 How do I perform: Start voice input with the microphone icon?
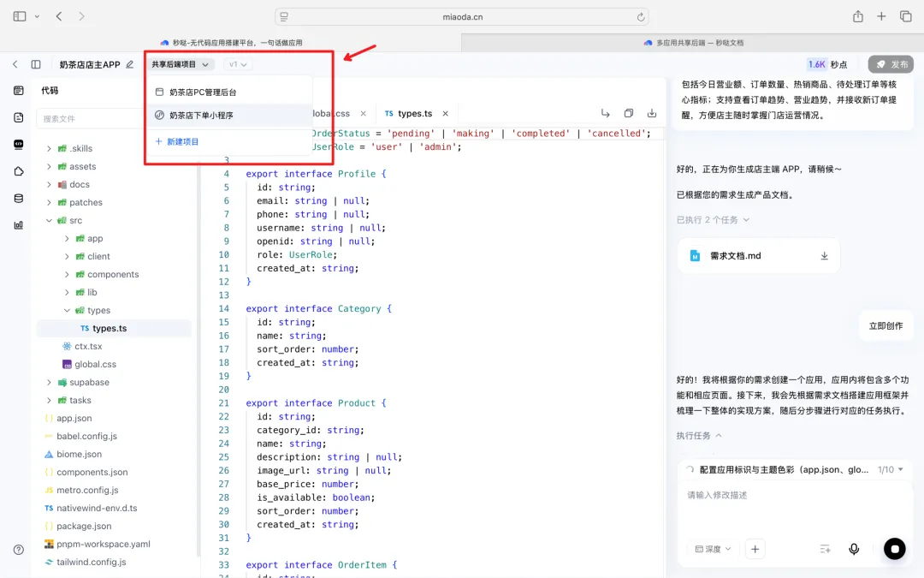(x=854, y=549)
